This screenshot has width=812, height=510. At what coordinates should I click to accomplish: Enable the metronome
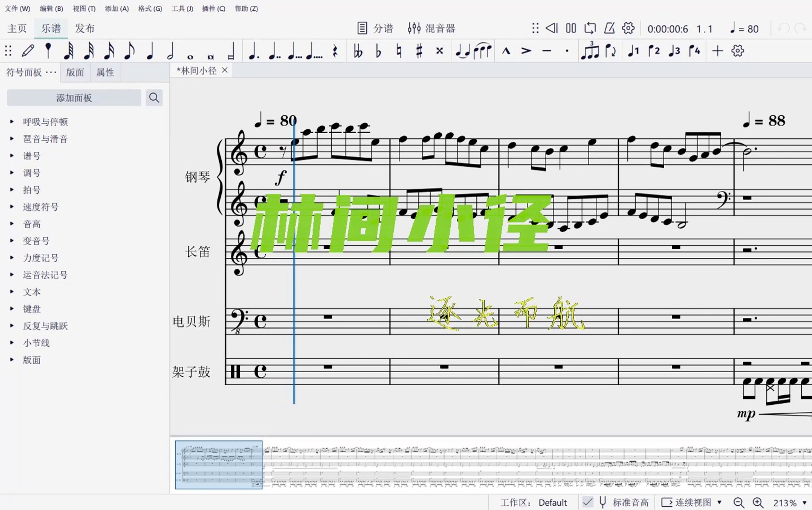(x=609, y=28)
